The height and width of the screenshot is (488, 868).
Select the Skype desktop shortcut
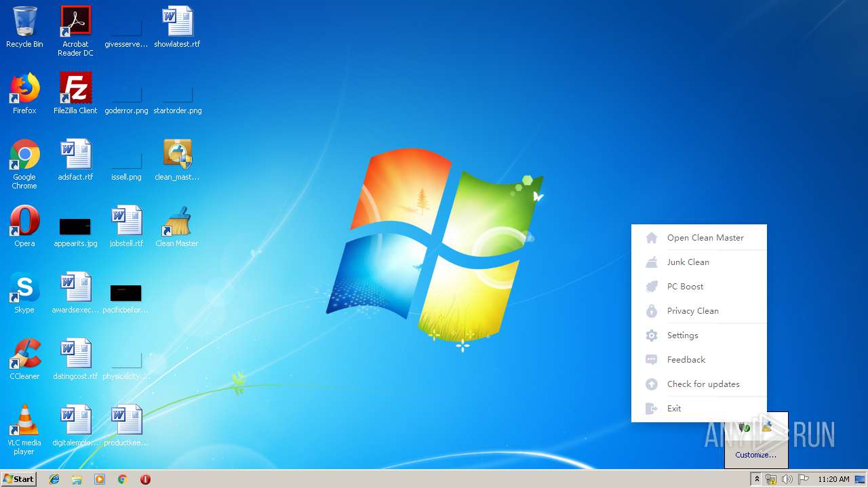tap(24, 293)
